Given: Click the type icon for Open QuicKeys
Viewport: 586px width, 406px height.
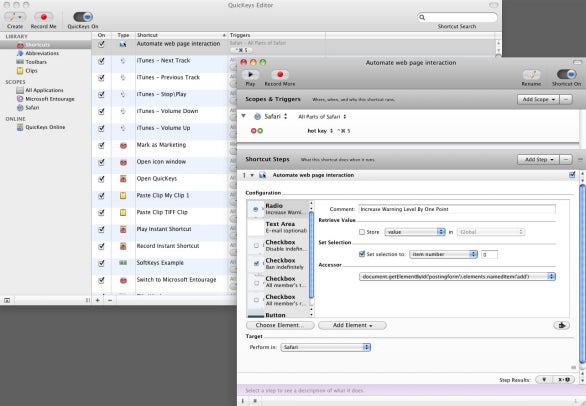Looking at the screenshot, I should pos(123,179).
